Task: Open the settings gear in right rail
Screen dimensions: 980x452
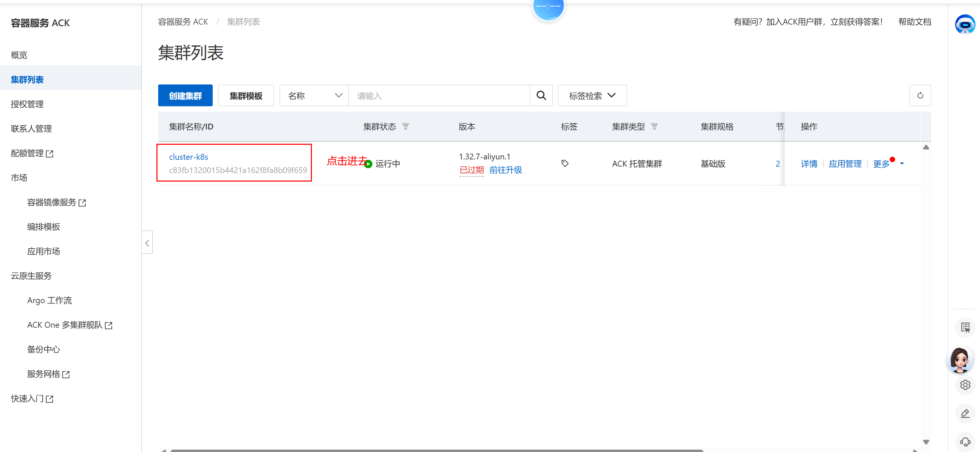Action: click(x=965, y=385)
